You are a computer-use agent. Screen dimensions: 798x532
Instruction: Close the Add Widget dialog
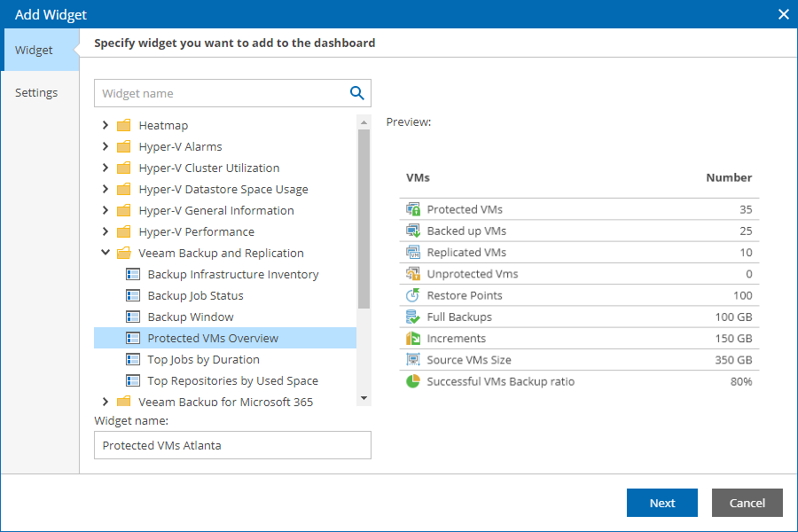tap(784, 14)
